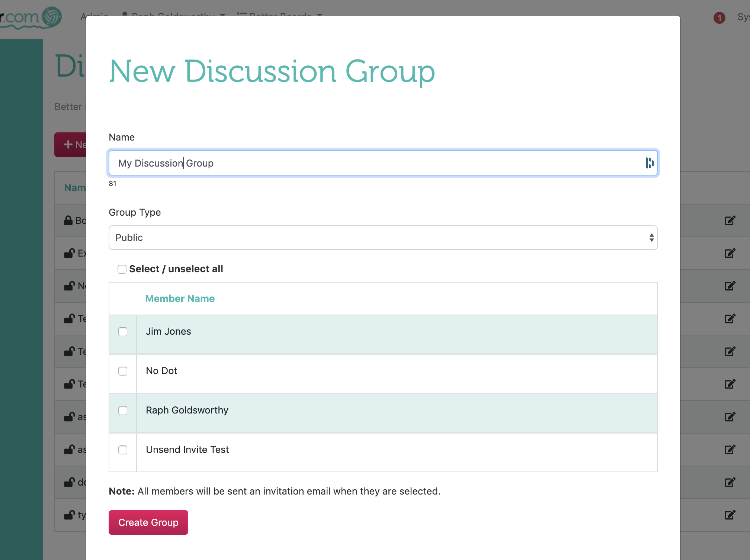Screen dimensions: 750x560
Task: Click the closed padlock icon on the top list row
Action: coord(69,220)
